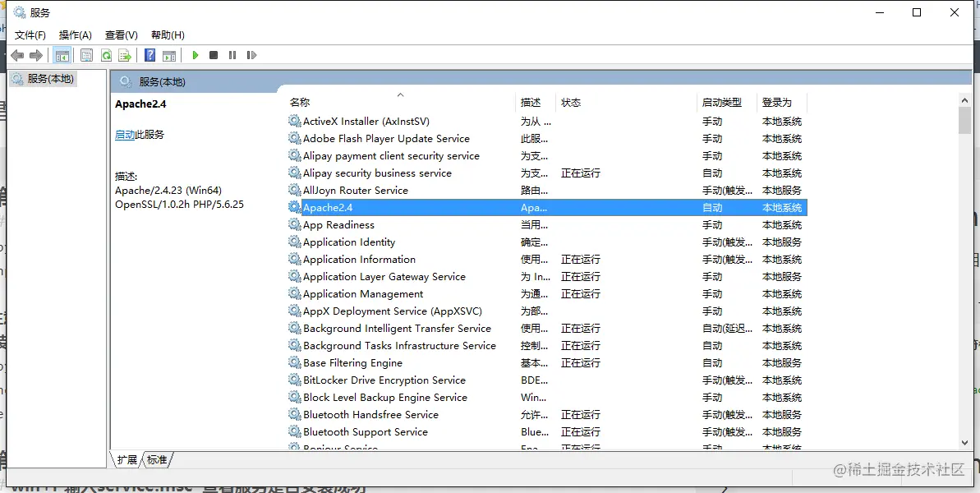This screenshot has height=493, width=980.
Task: Click 自动(延迟... startup type of Background Intelligent Transfer
Action: (728, 329)
